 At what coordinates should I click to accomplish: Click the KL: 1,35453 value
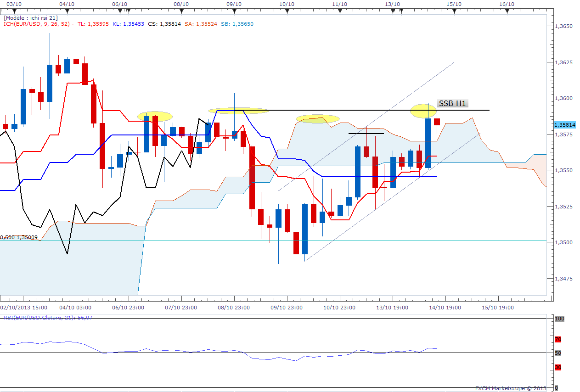(129, 24)
